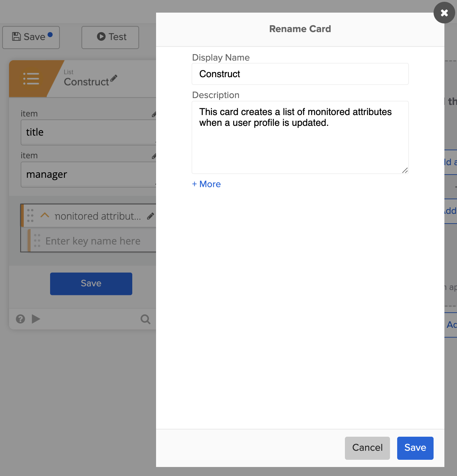
Task: Edit the first item with its pencil icon
Action: (154, 115)
